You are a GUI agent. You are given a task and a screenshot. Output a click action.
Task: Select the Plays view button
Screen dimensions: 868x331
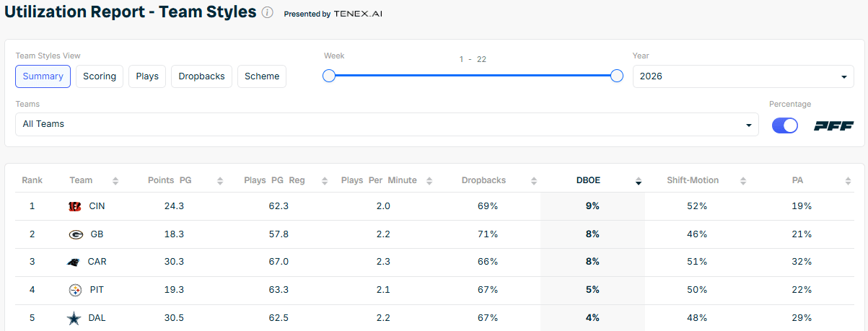147,76
